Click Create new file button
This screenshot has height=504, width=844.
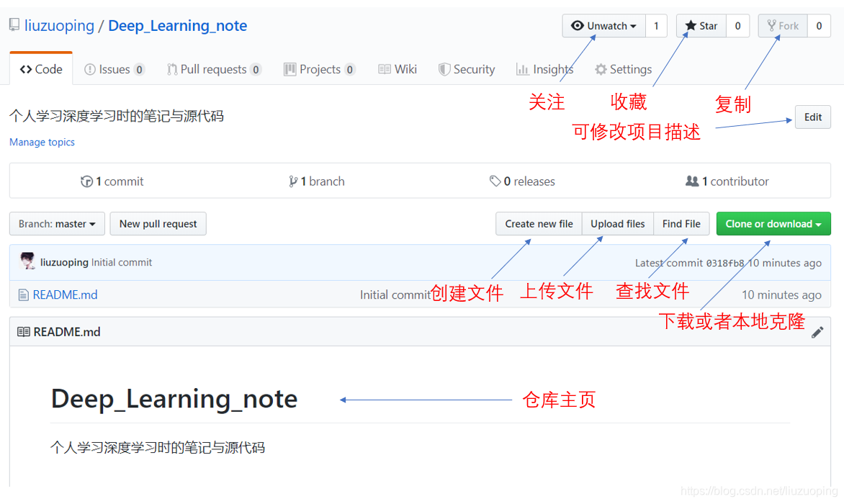click(539, 224)
